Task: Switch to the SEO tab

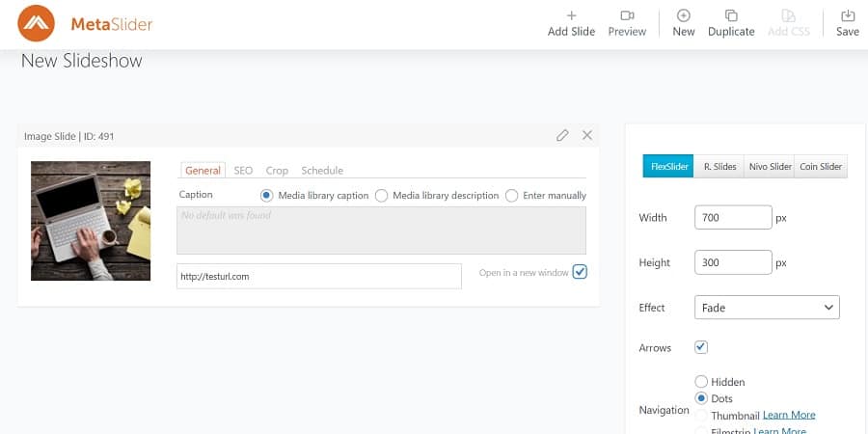Action: coord(243,171)
